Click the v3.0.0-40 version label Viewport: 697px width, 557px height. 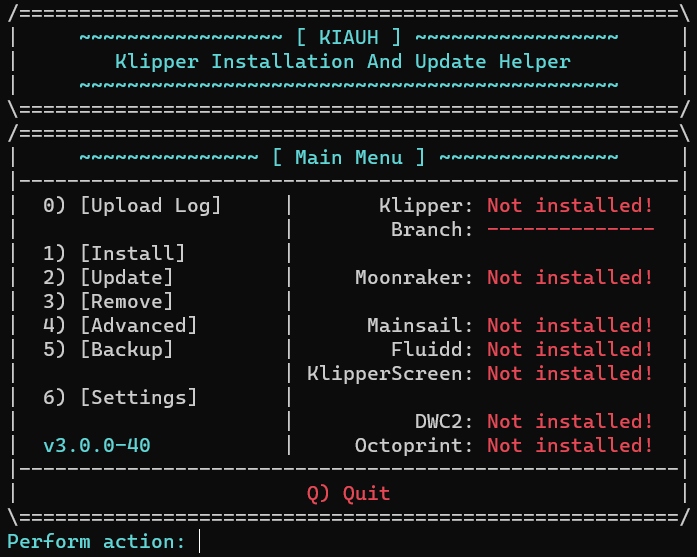point(97,445)
